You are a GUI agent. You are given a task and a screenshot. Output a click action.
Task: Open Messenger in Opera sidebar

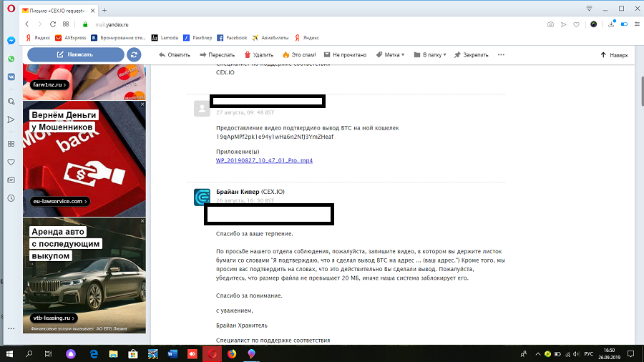11,41
